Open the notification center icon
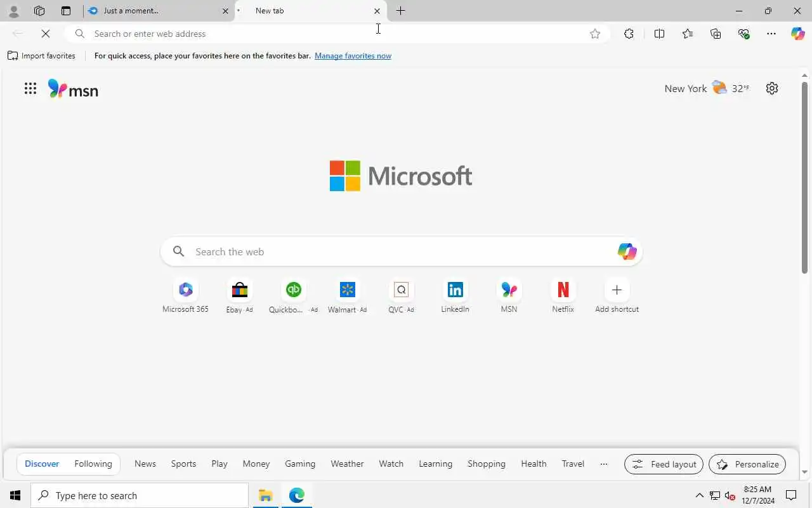The image size is (812, 508). point(791,495)
